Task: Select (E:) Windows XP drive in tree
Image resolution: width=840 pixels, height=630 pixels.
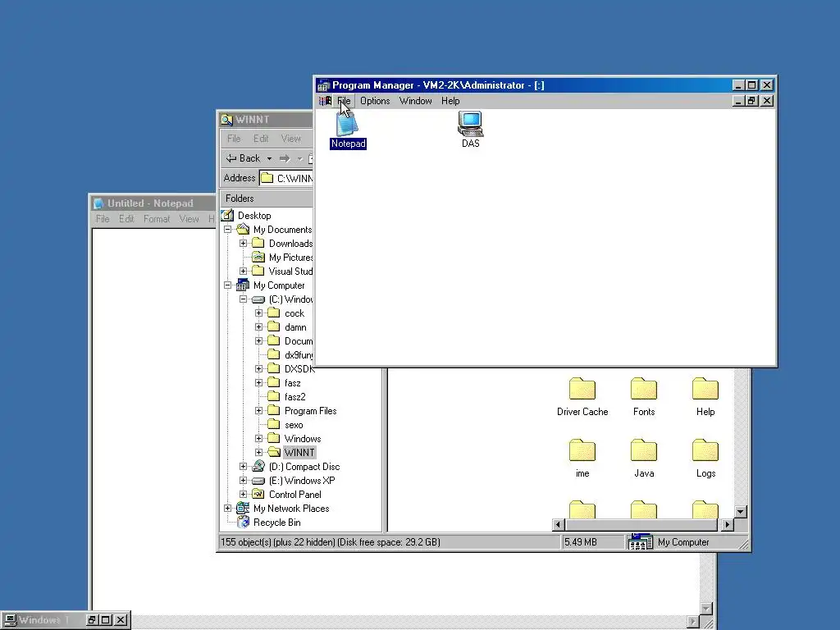Action: pos(302,480)
